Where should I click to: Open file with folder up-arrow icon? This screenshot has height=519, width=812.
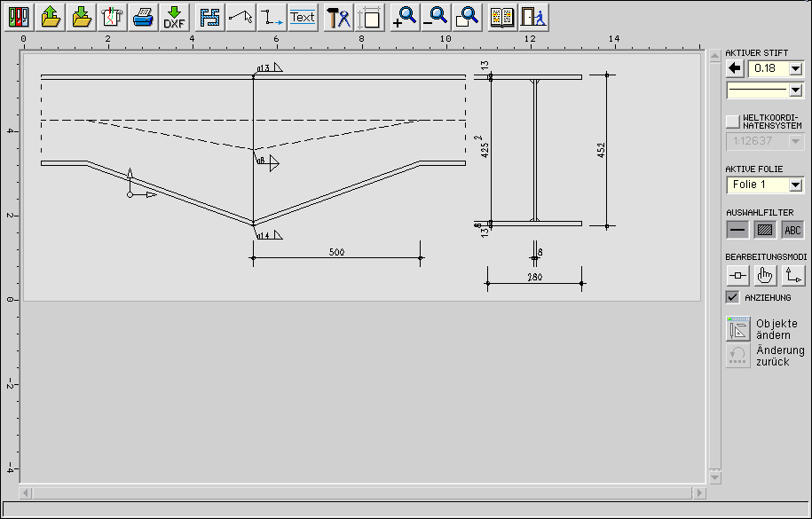(x=51, y=17)
